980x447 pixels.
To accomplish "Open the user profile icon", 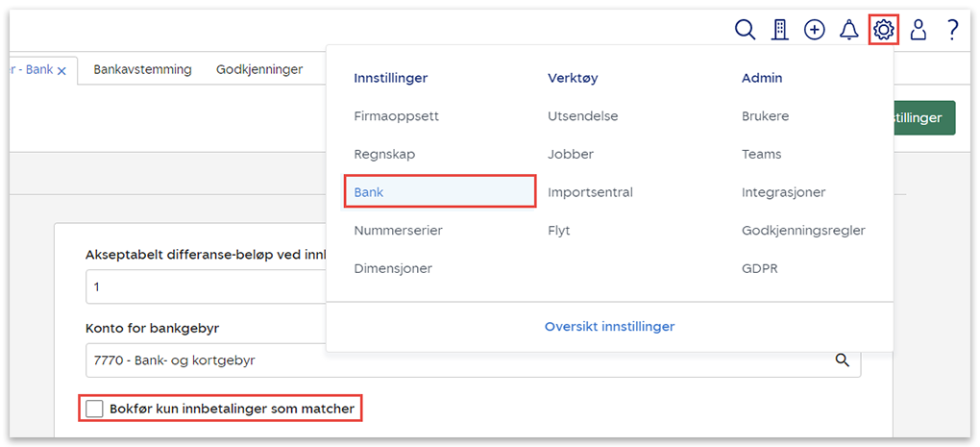I will (x=919, y=30).
